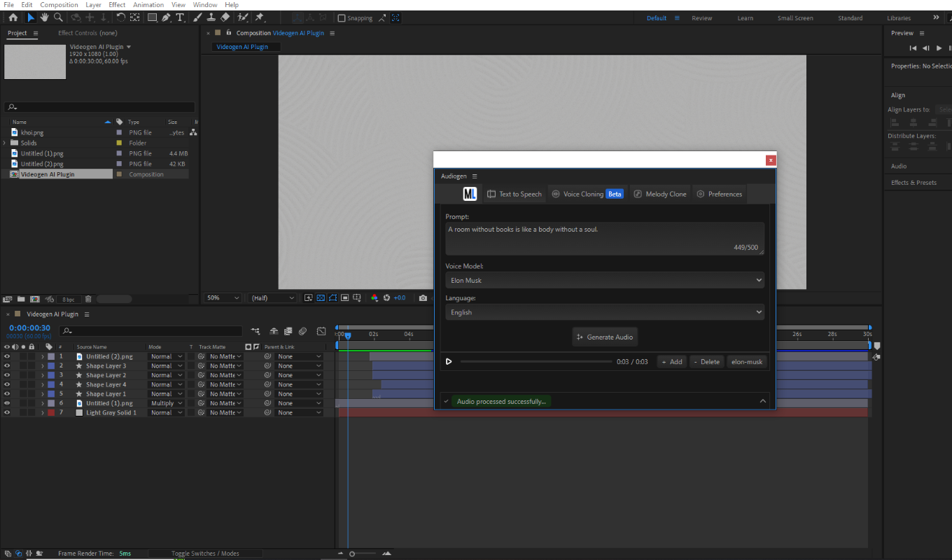The height and width of the screenshot is (560, 952).
Task: Hide the Shape Layer 3 layer
Action: pos(7,366)
